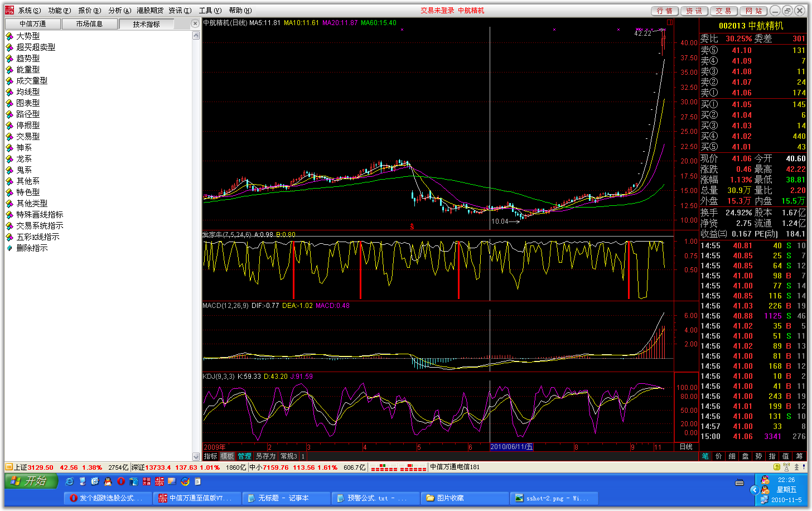Open the 分析 menu
The height and width of the screenshot is (511, 812).
(x=119, y=11)
